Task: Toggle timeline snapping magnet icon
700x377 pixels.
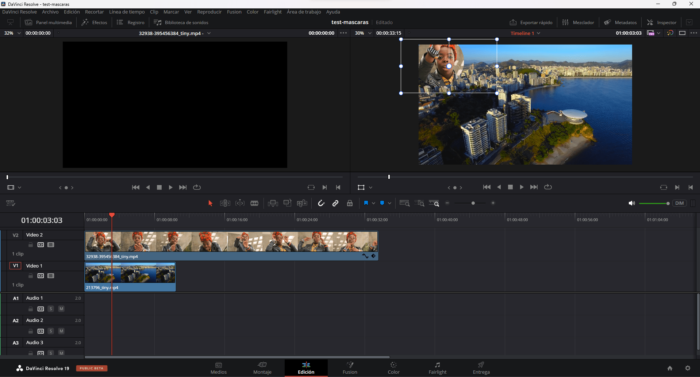Action: pyautogui.click(x=321, y=203)
